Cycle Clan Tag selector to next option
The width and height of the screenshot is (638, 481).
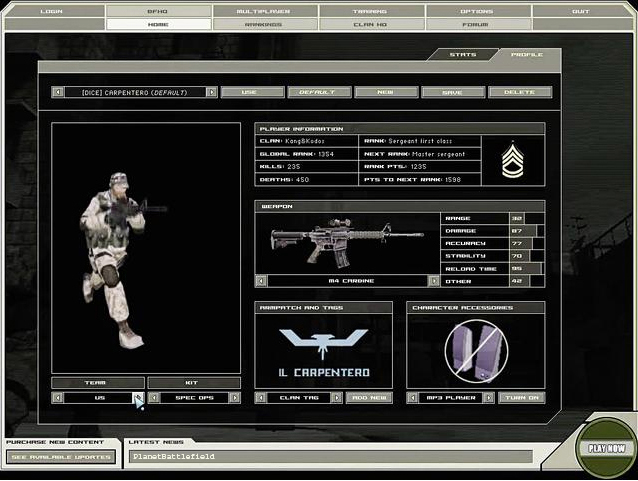(x=337, y=397)
